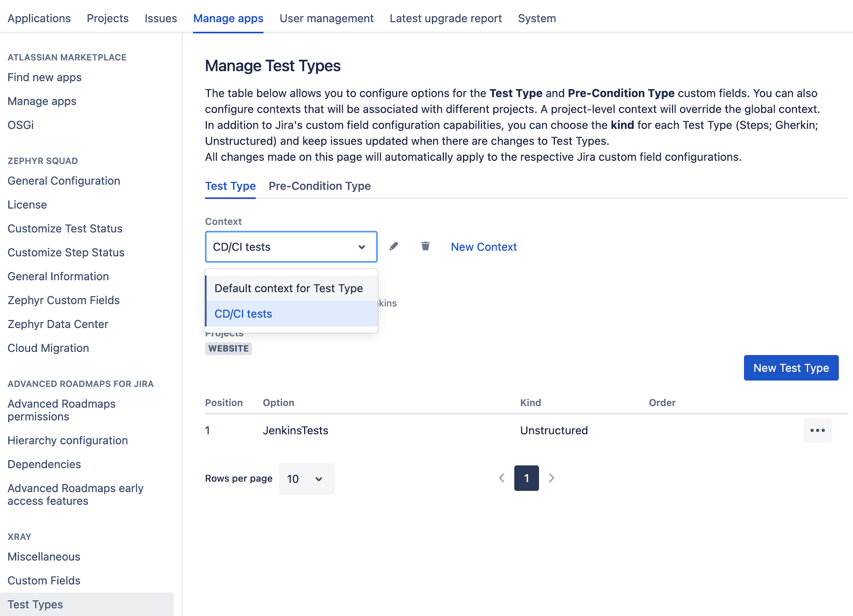Open the Projects top menu

[108, 19]
